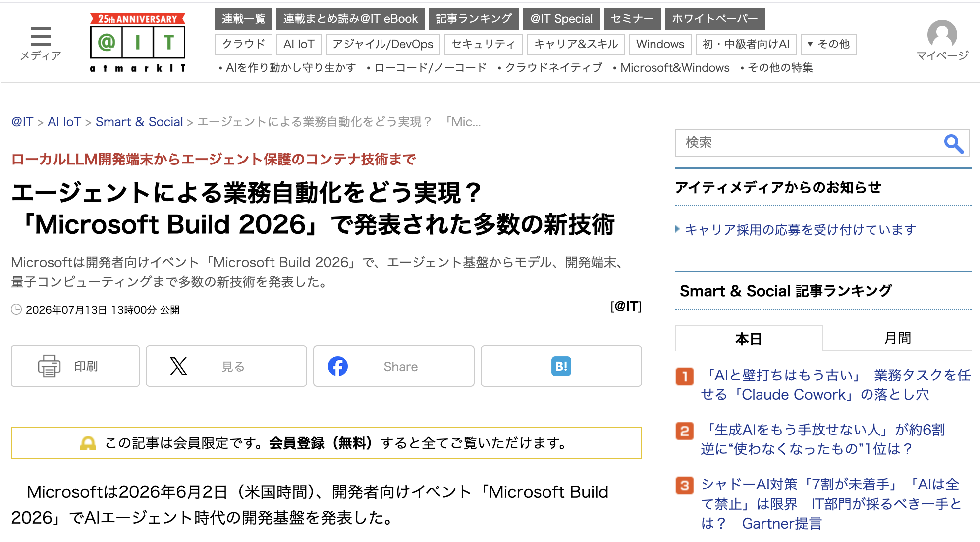Image resolution: width=980 pixels, height=542 pixels.
Task: Open その他の特集 feature link
Action: coord(780,68)
